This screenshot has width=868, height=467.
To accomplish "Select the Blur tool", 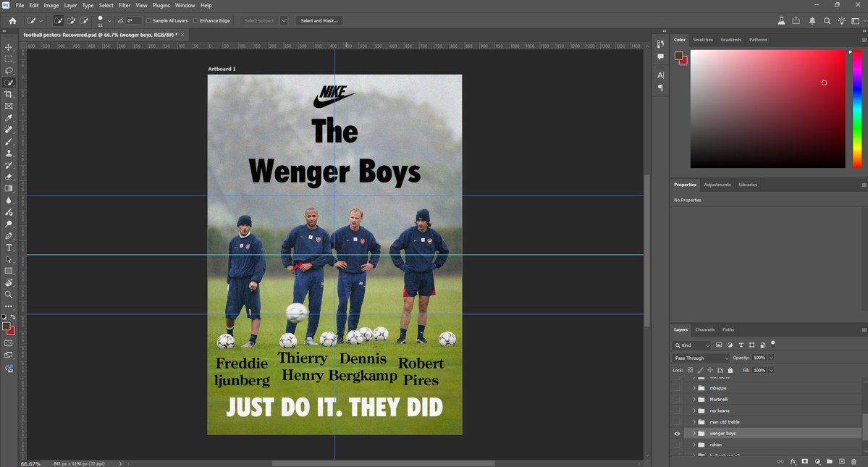I will pyautogui.click(x=8, y=201).
